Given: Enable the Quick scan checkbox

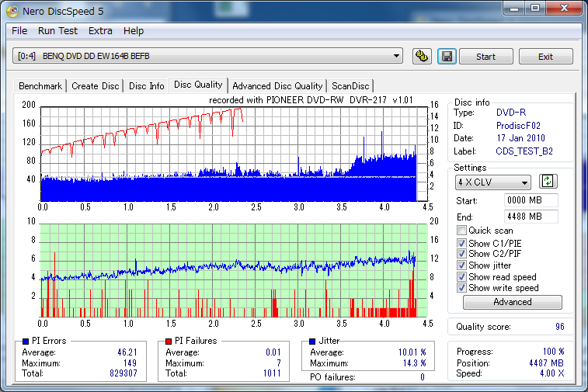Looking at the screenshot, I should (x=461, y=230).
